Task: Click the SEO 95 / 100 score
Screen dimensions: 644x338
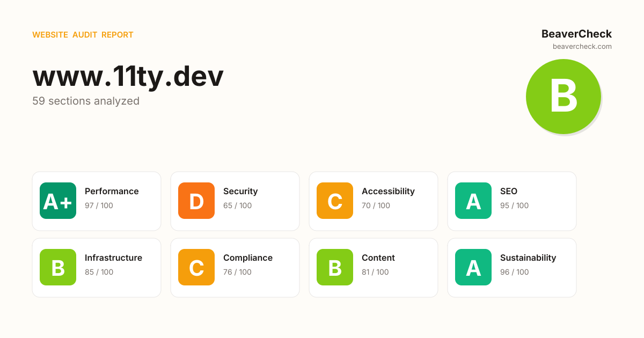Action: click(514, 205)
